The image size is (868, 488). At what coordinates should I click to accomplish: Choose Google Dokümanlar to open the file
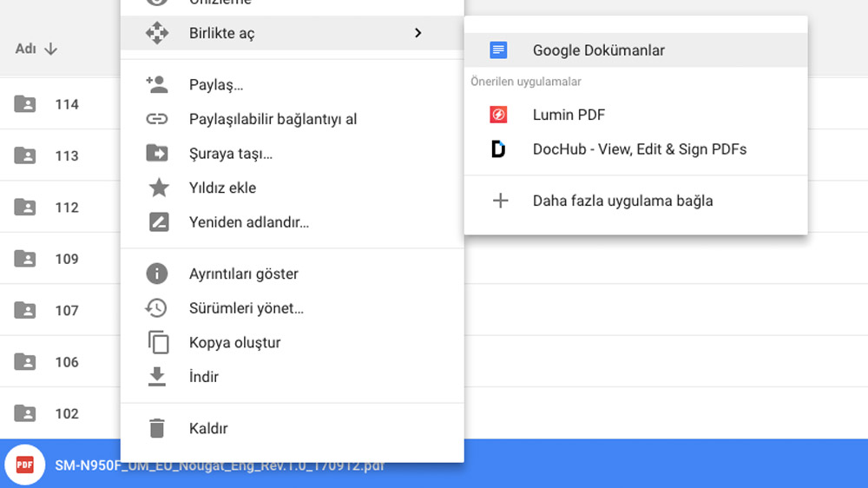point(635,50)
